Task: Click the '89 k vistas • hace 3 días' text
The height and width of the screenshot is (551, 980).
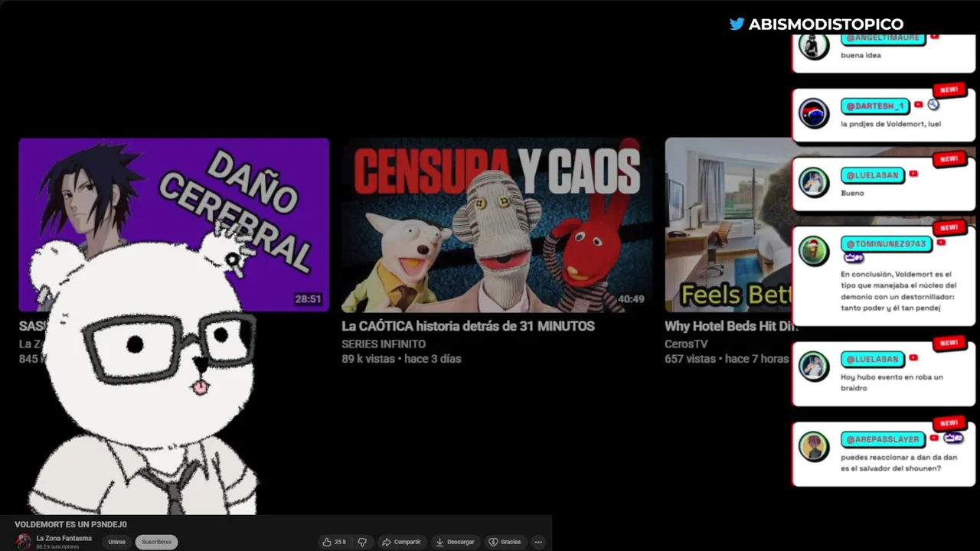Action: coord(401,359)
